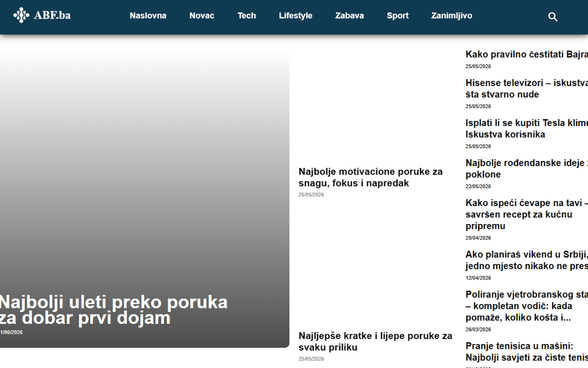Click date 29/04/2026 under ćevape article
Screen dimensions: 588x368
(x=478, y=238)
